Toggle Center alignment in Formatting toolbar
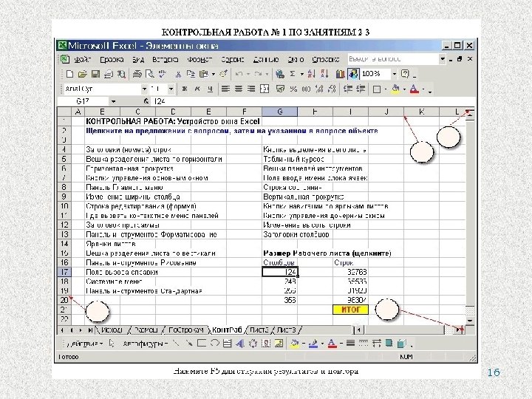The height and width of the screenshot is (399, 532). pyautogui.click(x=239, y=89)
